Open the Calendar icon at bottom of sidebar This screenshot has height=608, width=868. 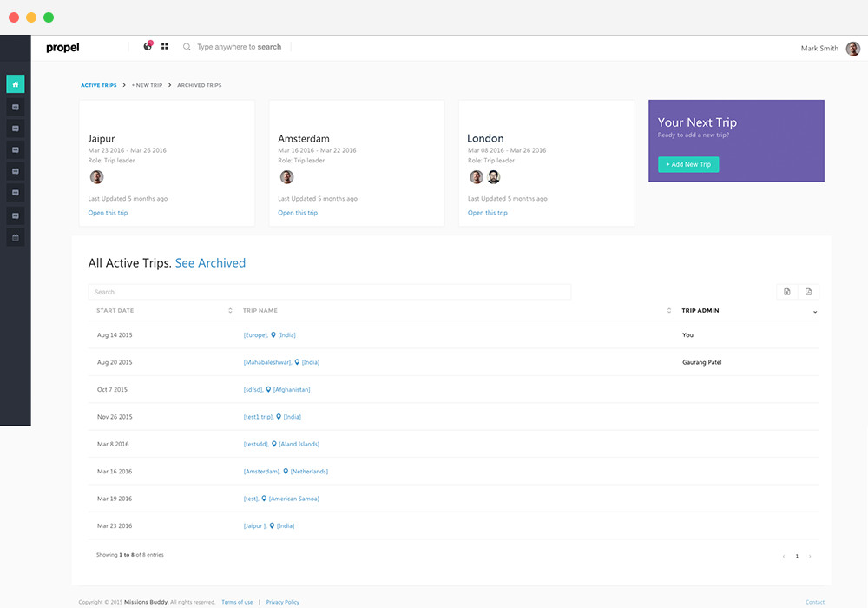pos(15,236)
